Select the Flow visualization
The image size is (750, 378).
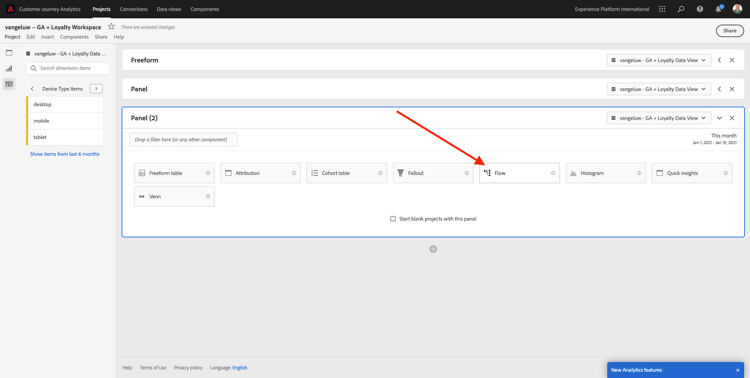point(519,173)
